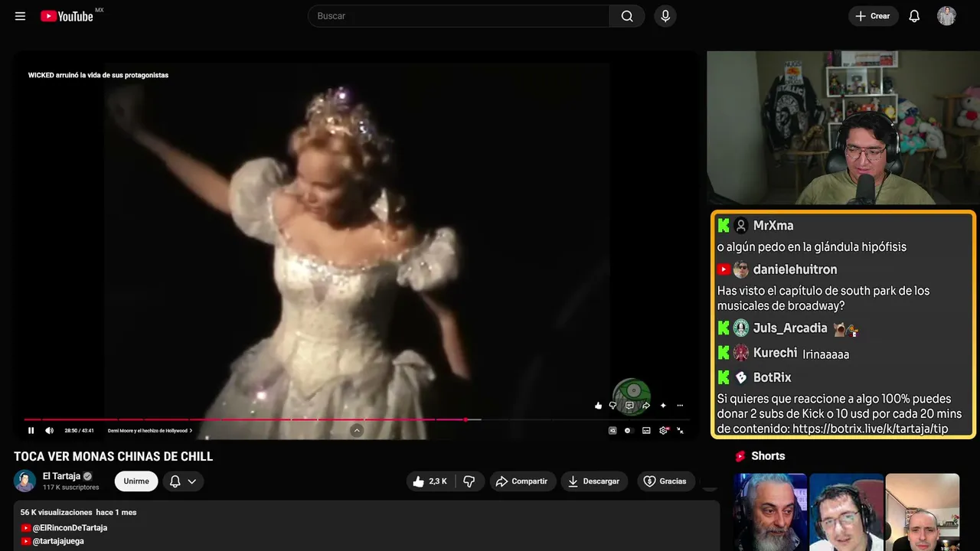Open the Short with the bald man
Screen dimensions: 980x551
pyautogui.click(x=922, y=512)
